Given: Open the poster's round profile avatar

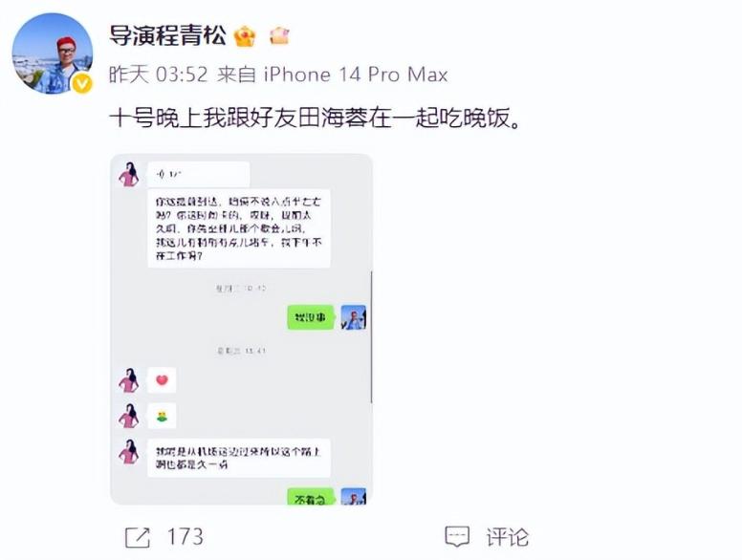Looking at the screenshot, I should (x=52, y=54).
